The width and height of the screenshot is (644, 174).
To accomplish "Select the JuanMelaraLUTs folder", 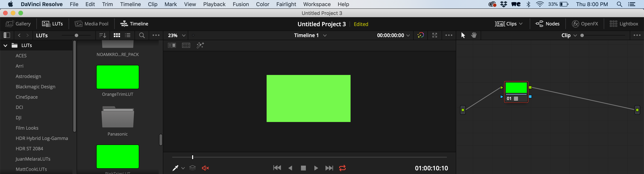I will point(33,159).
